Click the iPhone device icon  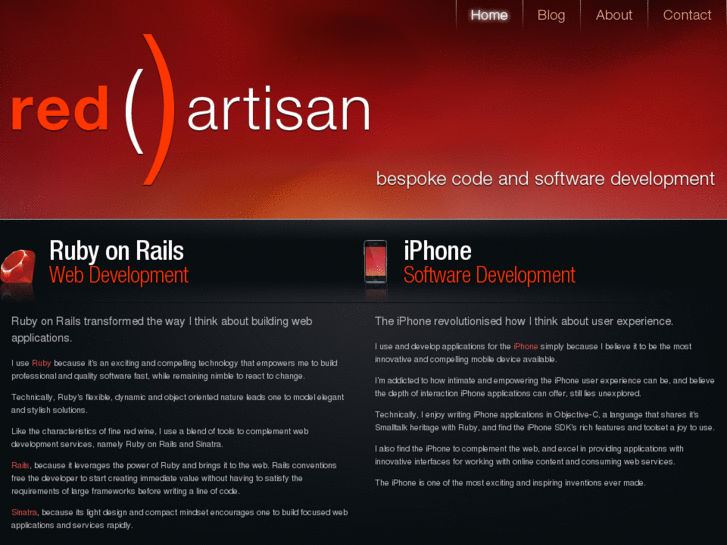coord(375,262)
